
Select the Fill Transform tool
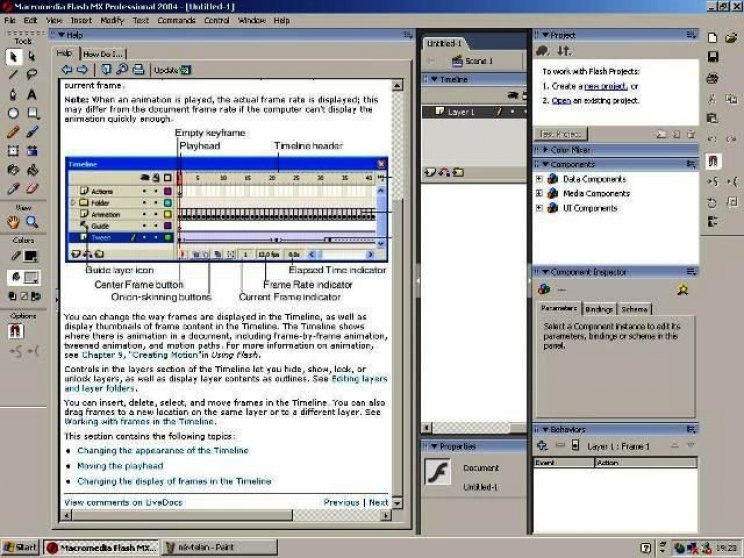[x=32, y=151]
